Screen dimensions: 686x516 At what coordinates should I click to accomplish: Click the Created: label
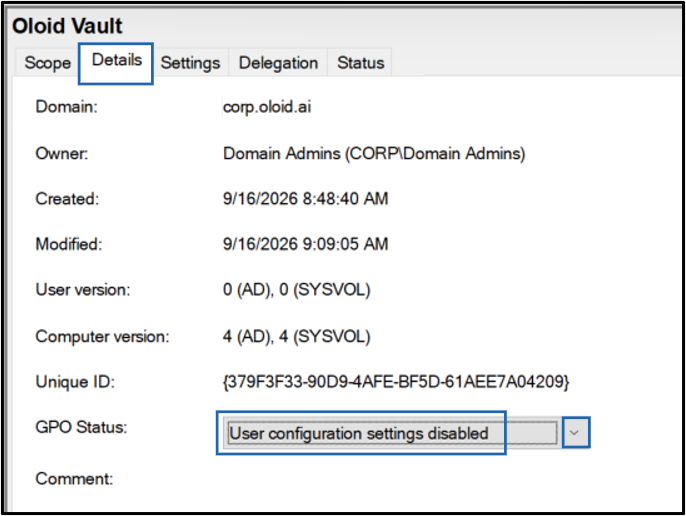pos(67,199)
